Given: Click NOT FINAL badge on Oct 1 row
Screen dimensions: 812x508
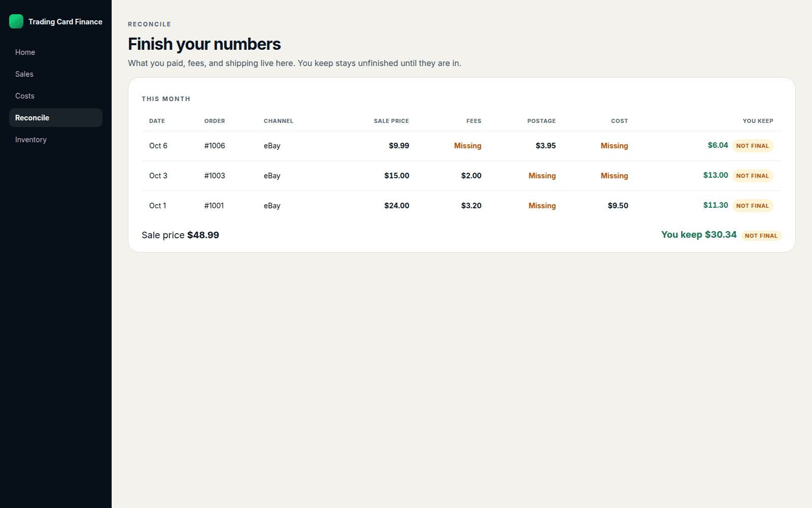Looking at the screenshot, I should 753,206.
